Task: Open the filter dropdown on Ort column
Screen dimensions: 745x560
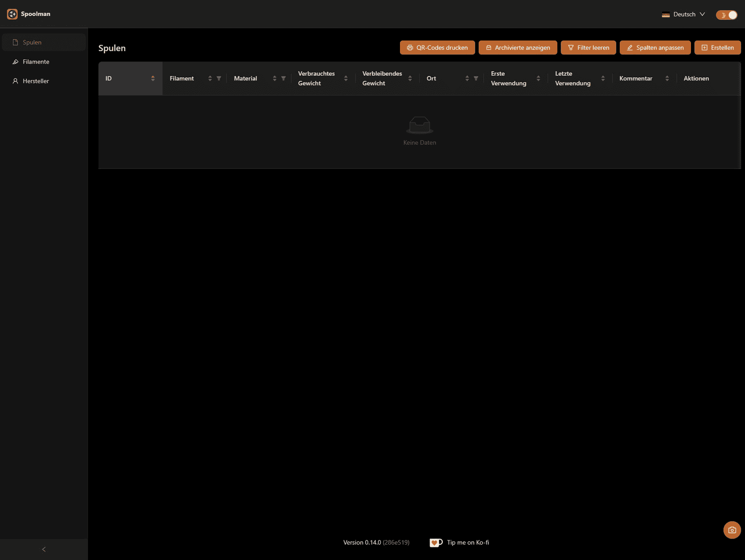Action: [475, 78]
